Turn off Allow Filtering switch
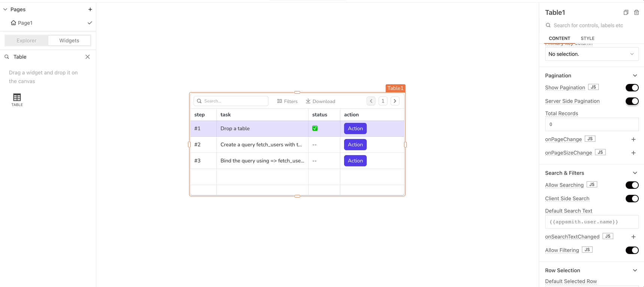Screen dimensions: 644x287 (632, 250)
